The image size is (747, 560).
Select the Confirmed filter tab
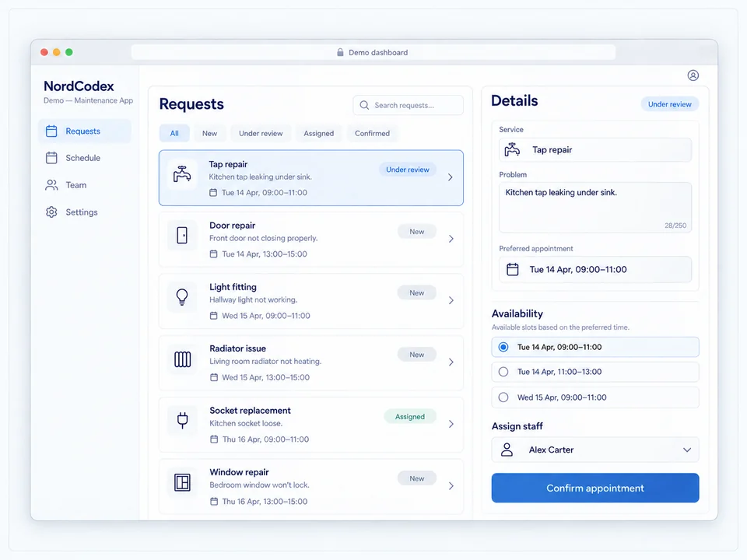click(x=372, y=133)
